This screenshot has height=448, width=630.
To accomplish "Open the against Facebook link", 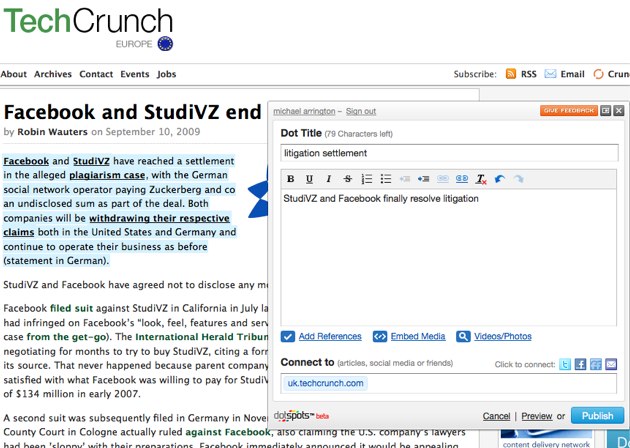I will pyautogui.click(x=228, y=432).
